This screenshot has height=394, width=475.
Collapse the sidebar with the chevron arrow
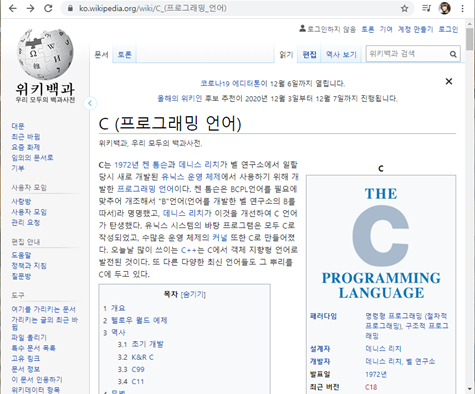point(90,103)
